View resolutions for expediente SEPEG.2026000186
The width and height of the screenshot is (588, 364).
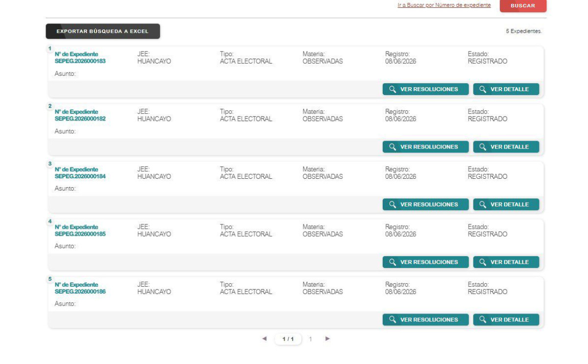pos(425,319)
